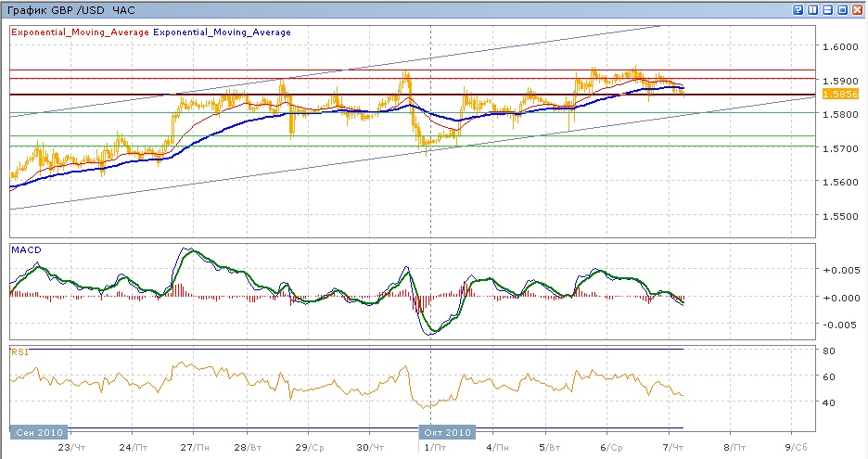The width and height of the screenshot is (868, 459).
Task: Close the GBP/USD chart window
Action: (x=858, y=9)
